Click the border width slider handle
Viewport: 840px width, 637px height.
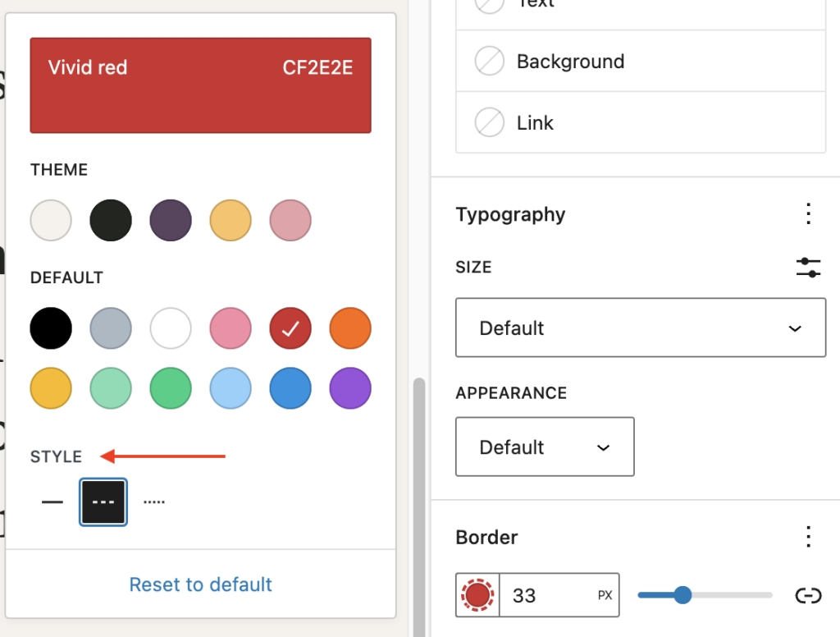point(682,595)
